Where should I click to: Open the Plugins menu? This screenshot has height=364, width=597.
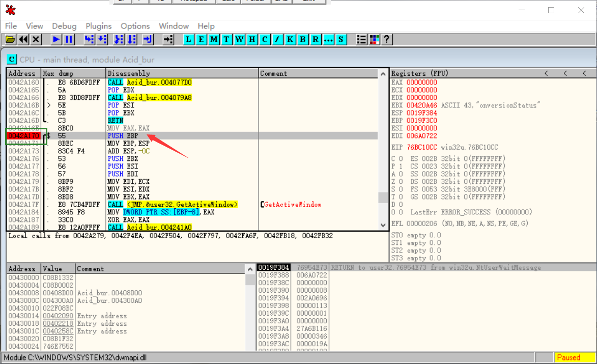click(x=98, y=26)
